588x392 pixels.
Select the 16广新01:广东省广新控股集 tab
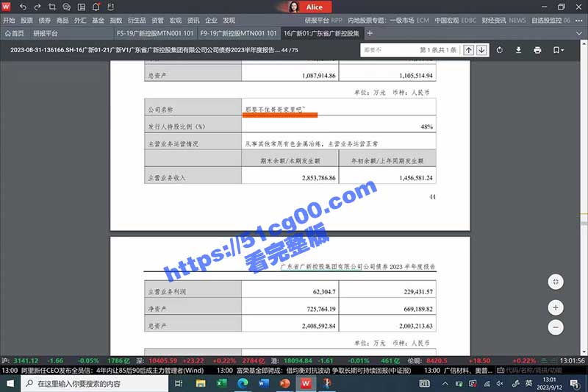pos(321,33)
